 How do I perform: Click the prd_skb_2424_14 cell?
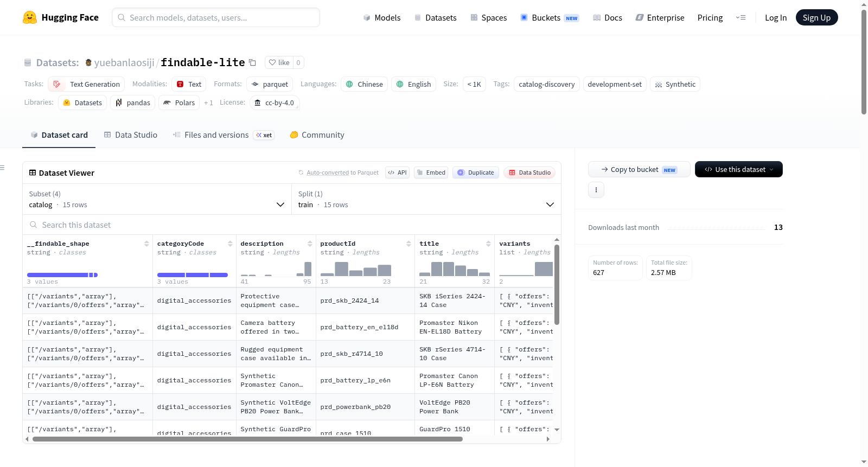pyautogui.click(x=365, y=300)
